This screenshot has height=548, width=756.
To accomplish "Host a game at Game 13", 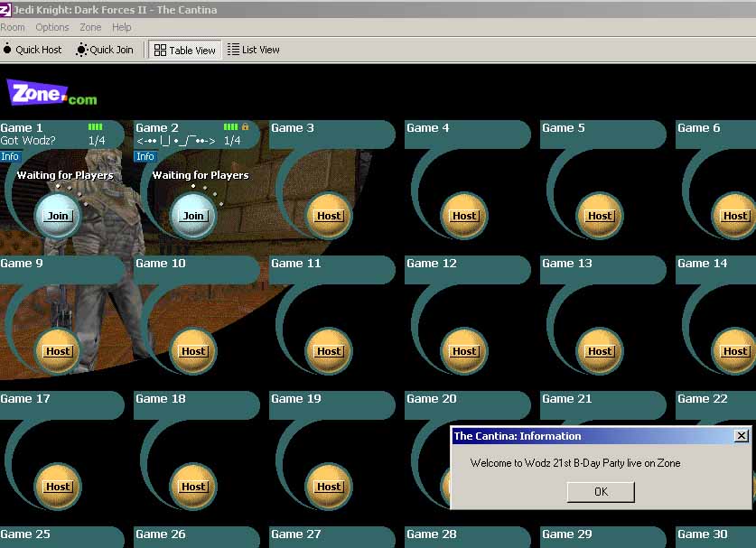I will [x=600, y=351].
